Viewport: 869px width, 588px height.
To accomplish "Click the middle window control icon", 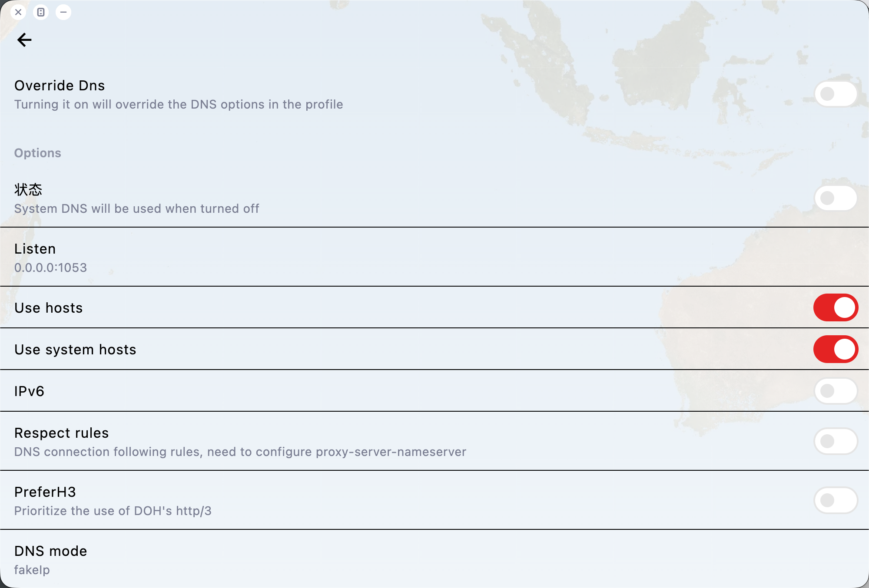I will (x=41, y=12).
